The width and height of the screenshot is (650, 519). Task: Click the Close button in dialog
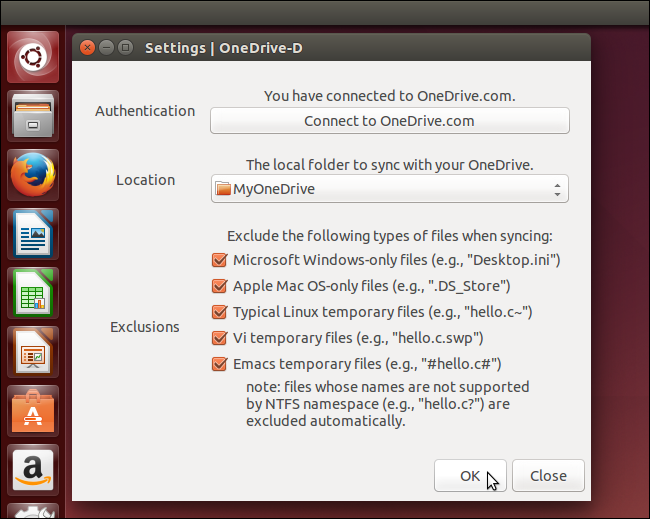(548, 476)
